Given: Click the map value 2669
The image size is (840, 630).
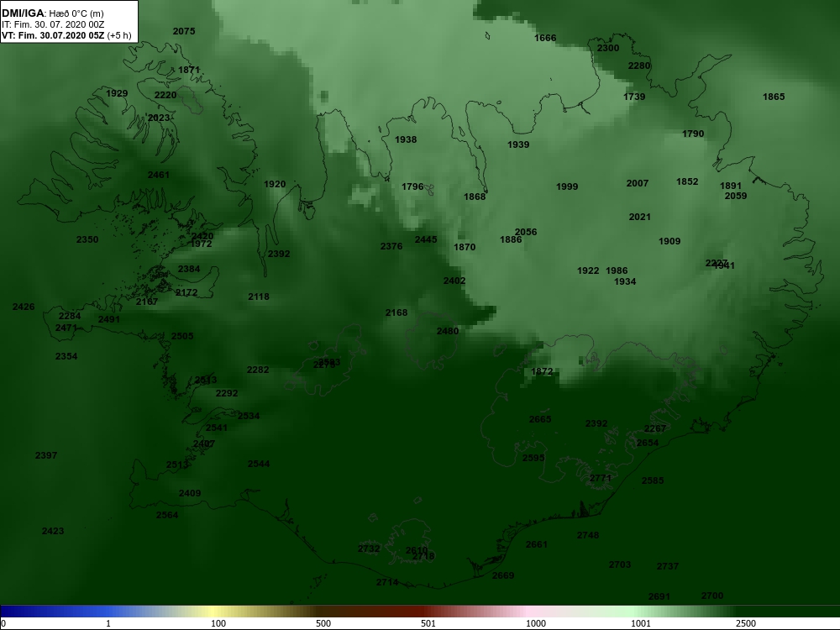Looking at the screenshot, I should (x=503, y=575).
